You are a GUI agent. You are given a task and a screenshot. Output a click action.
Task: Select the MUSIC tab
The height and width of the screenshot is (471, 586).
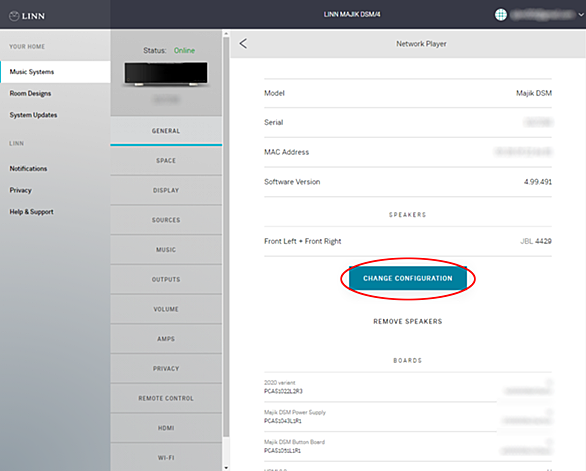[166, 250]
